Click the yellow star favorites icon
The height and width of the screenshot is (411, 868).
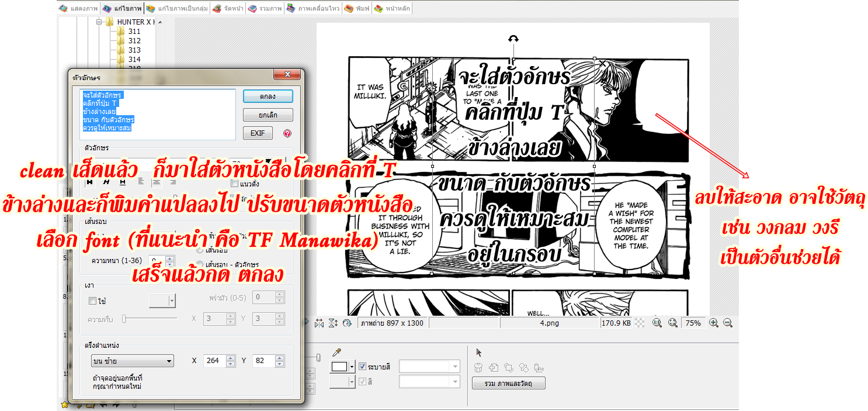pyautogui.click(x=64, y=404)
